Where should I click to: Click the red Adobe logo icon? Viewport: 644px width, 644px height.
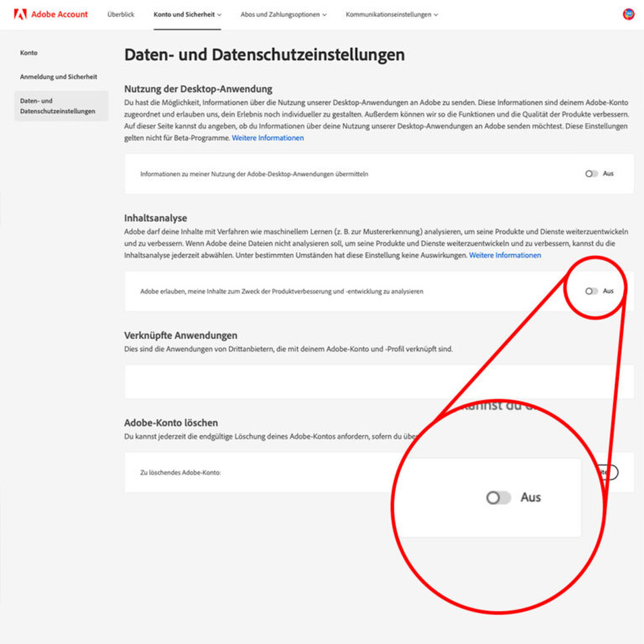[20, 15]
